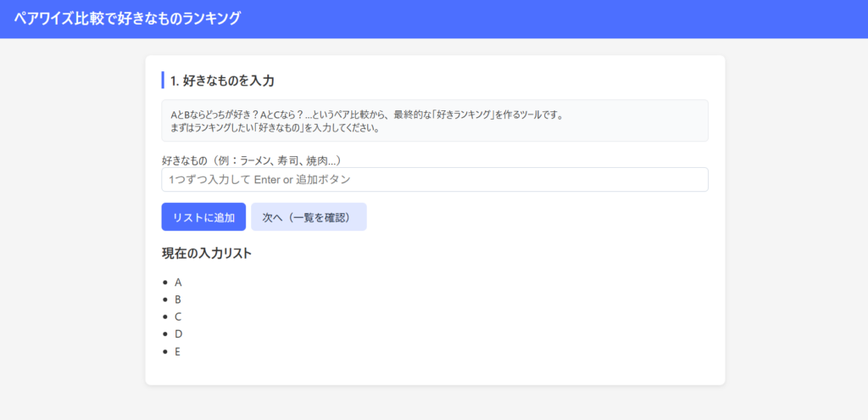
Task: Click the bullet marker next to D
Action: (x=164, y=334)
